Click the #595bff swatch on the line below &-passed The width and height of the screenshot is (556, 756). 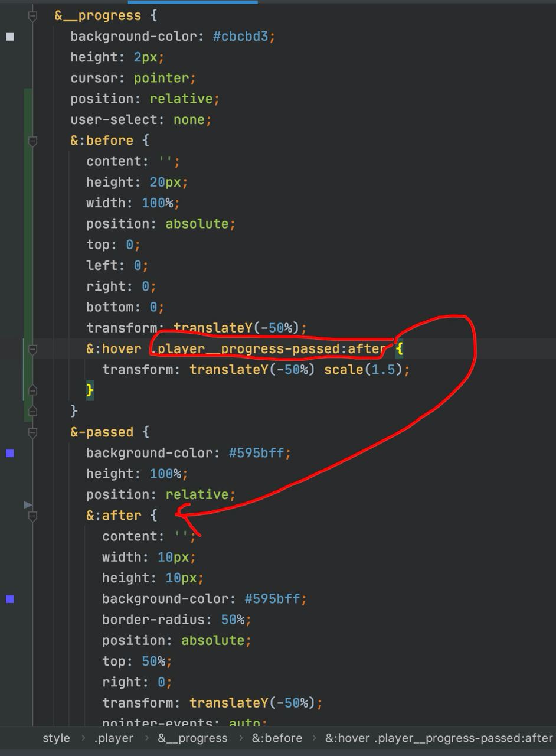10,453
